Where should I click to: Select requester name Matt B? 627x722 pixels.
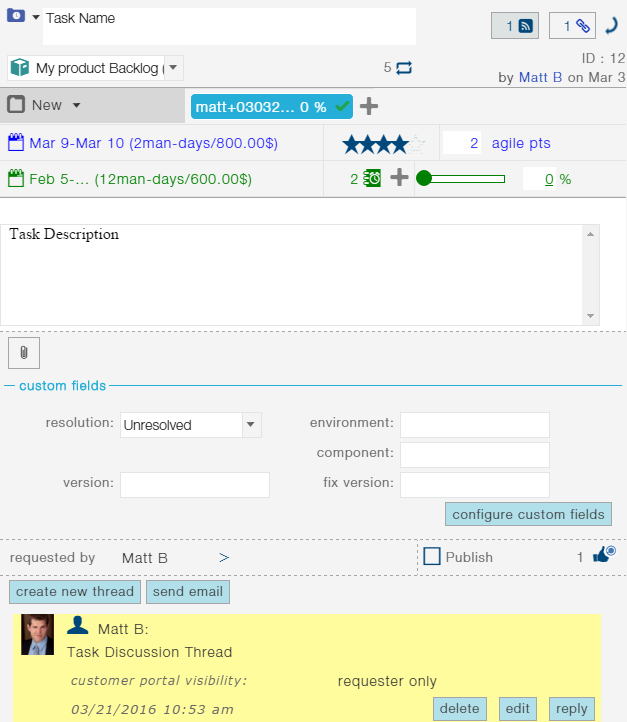point(145,558)
